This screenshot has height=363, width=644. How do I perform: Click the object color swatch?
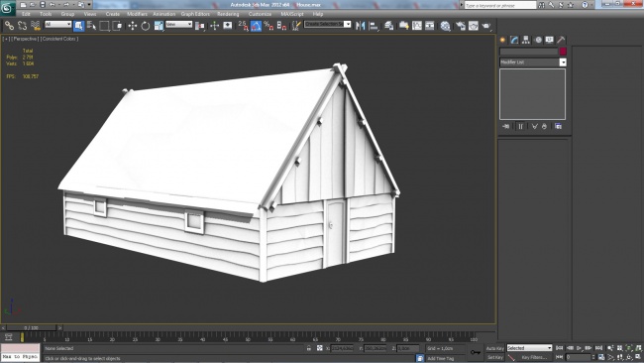coord(563,52)
